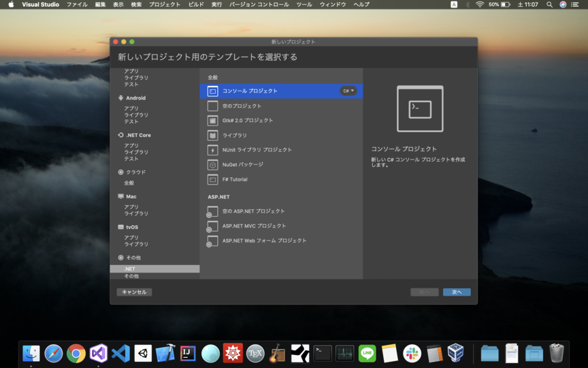Click the キャンセル button

(134, 292)
